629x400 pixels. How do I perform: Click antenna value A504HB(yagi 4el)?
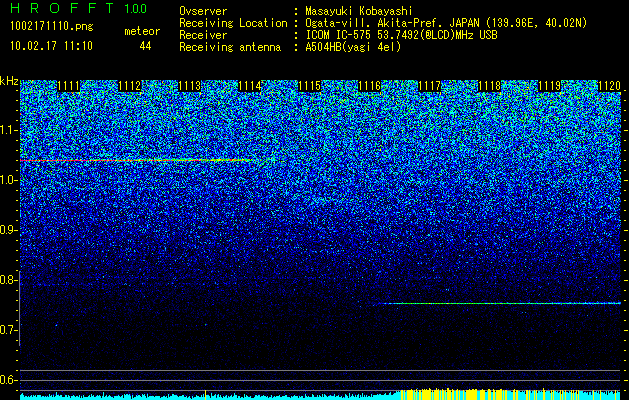(353, 47)
